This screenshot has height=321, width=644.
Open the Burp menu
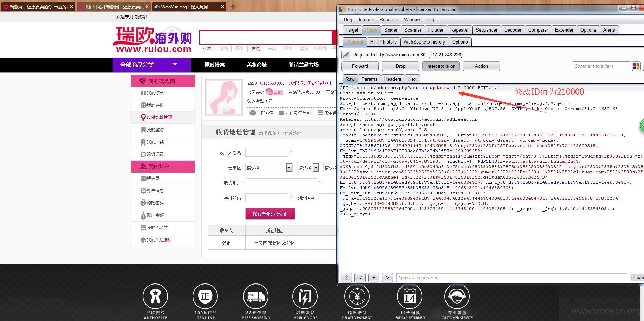[349, 19]
